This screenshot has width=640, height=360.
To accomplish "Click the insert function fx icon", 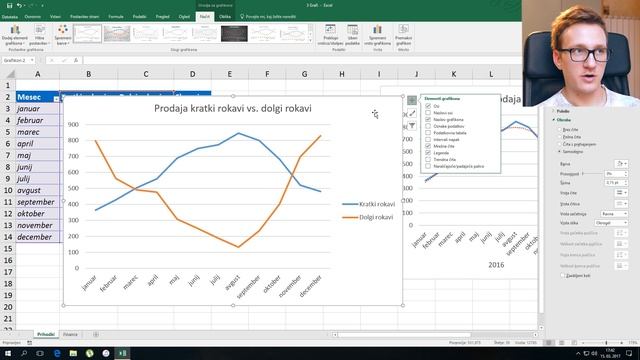I will click(76, 60).
